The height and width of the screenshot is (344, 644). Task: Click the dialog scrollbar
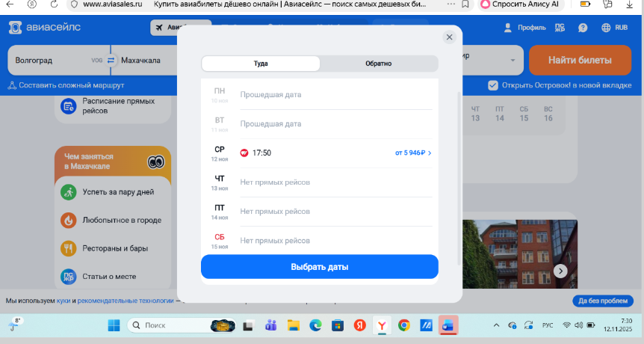click(x=458, y=179)
